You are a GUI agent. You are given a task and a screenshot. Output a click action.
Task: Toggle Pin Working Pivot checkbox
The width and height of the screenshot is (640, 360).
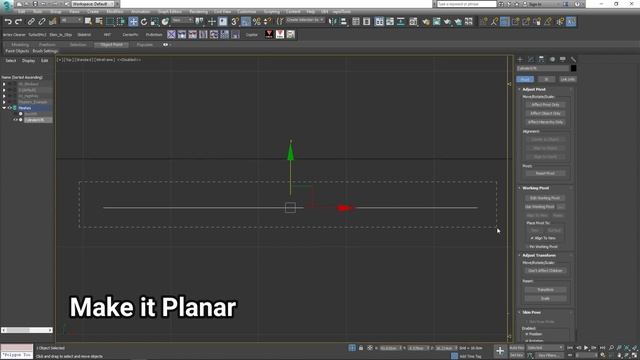pyautogui.click(x=527, y=247)
